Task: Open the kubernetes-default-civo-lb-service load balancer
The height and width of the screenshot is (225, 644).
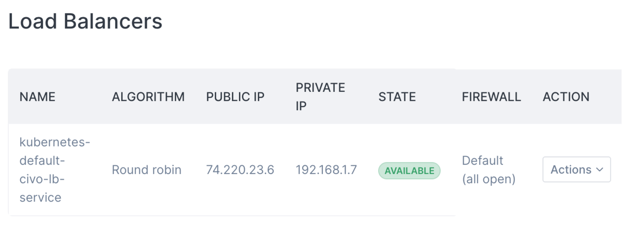Action: pos(54,170)
